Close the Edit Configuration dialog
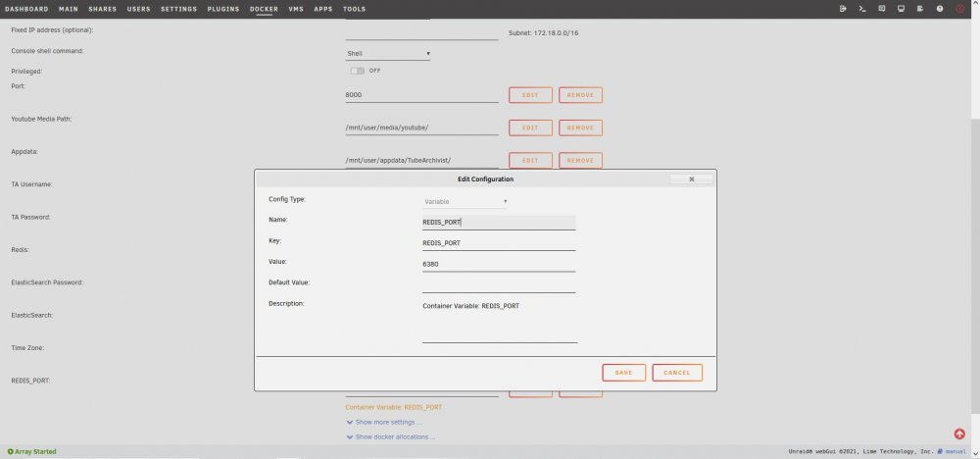This screenshot has width=980, height=459. [x=691, y=178]
